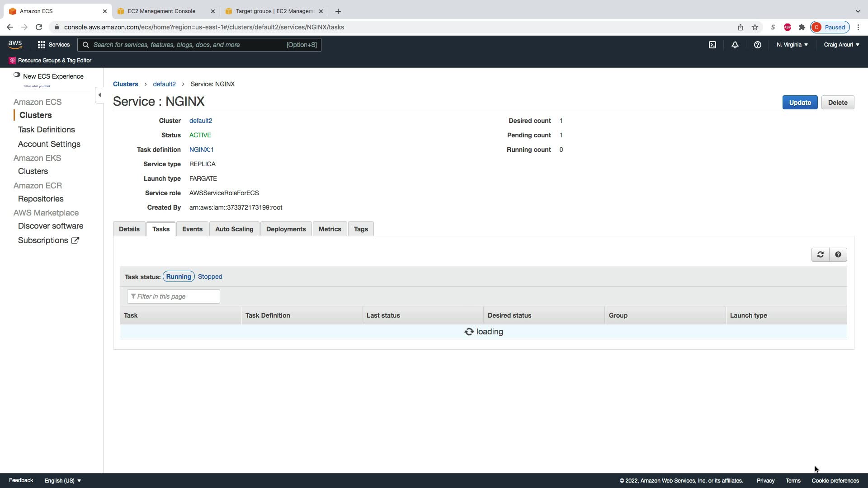Switch to the Events tab
Viewport: 868px width, 488px height.
pyautogui.click(x=192, y=229)
